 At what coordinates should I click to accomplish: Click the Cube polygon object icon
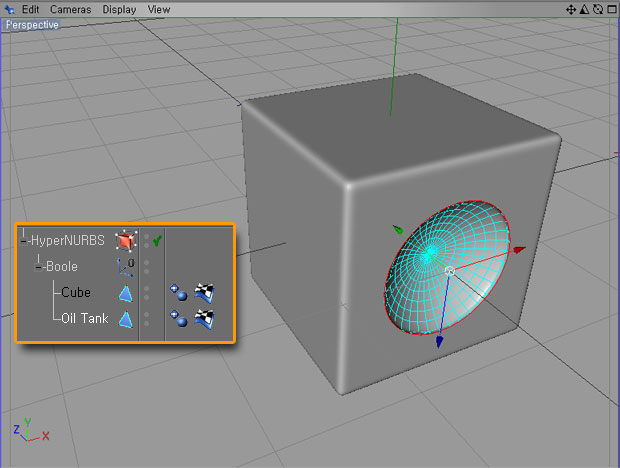126,294
